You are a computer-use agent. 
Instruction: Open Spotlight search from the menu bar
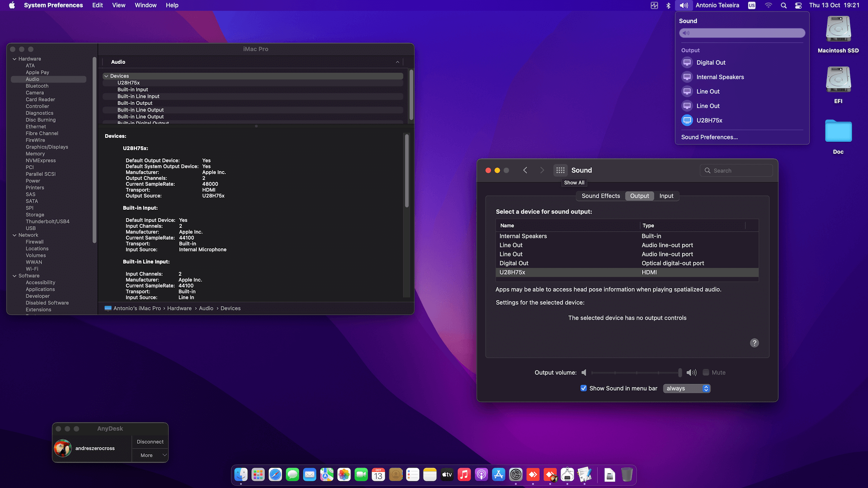click(x=783, y=5)
